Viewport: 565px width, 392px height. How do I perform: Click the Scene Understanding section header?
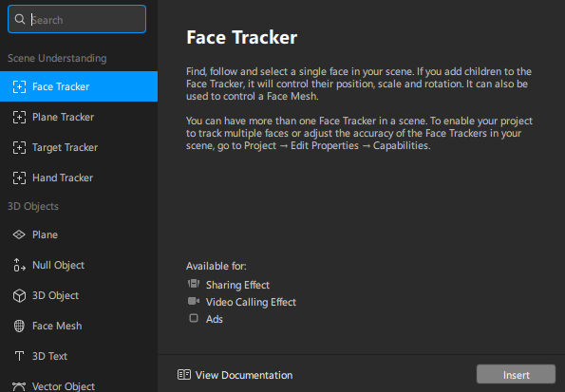coord(57,58)
